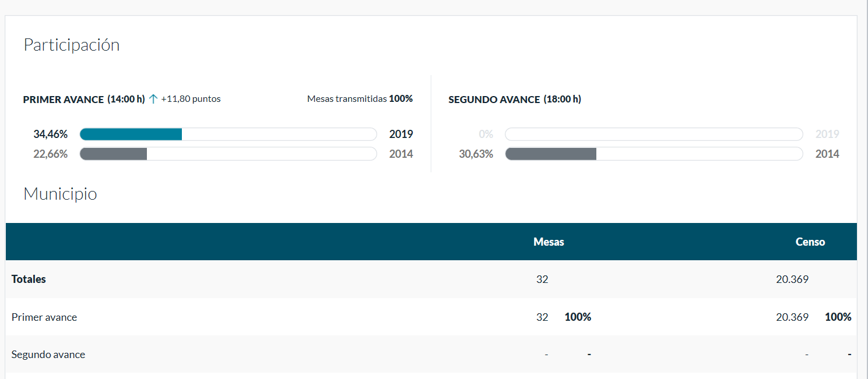Click the 22,66% participation value

point(51,154)
